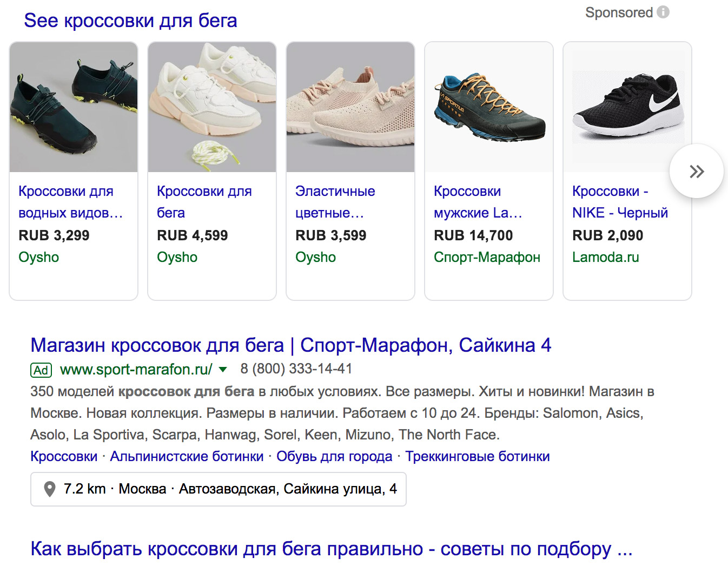728x565 pixels.
Task: Follow the 'Треккинговые ботинки' sitelink
Action: tap(478, 456)
